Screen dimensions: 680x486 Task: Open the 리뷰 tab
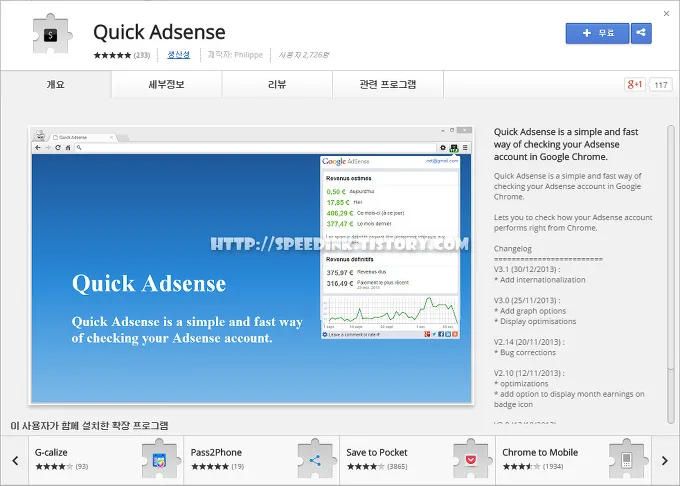pyautogui.click(x=277, y=85)
